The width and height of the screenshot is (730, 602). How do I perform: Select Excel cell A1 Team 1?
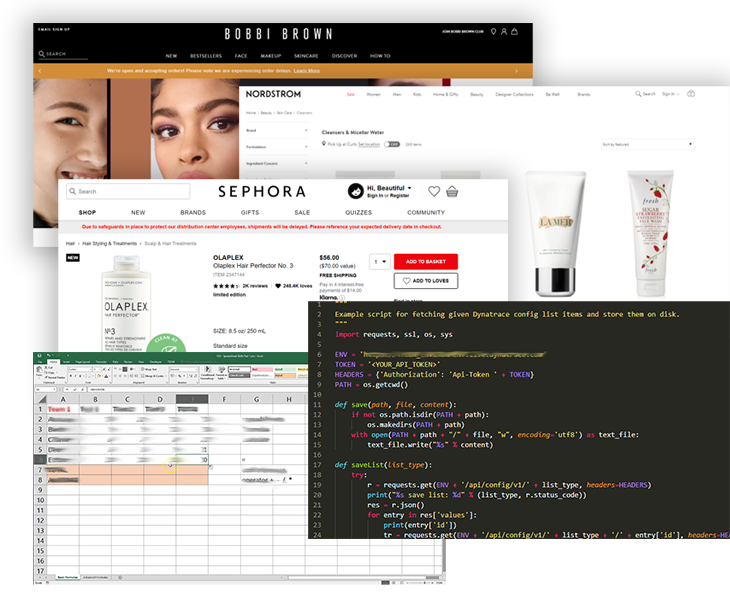(x=63, y=409)
